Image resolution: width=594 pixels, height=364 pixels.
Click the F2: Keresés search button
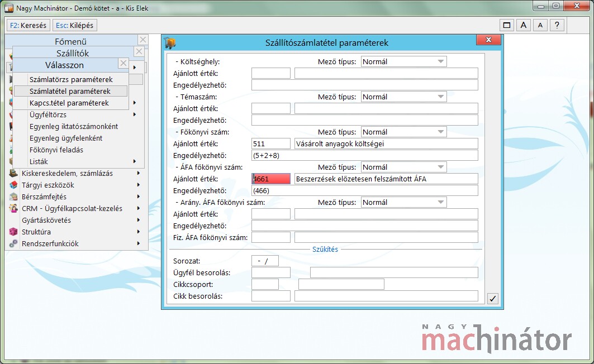28,25
